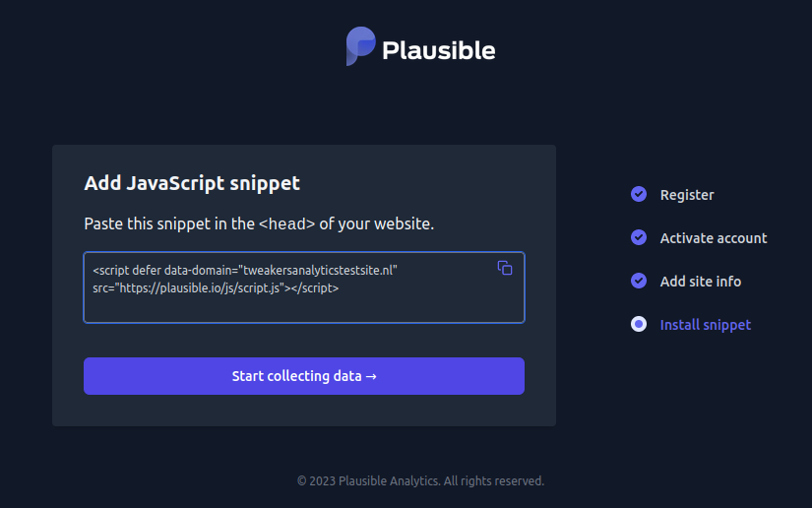This screenshot has height=508, width=812.
Task: Click the Add site info checkmark icon
Action: 639,281
